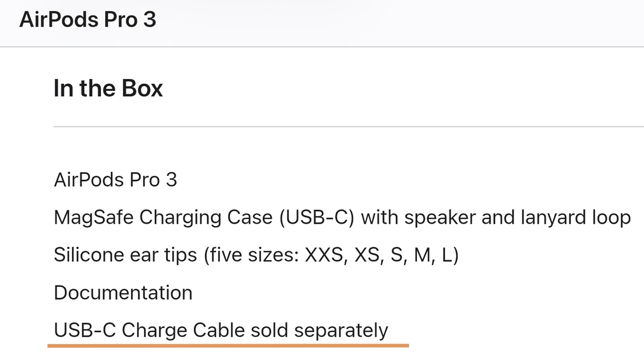
Task: Click the orange underline beneath USB-C Charge Cable
Action: coord(228,346)
